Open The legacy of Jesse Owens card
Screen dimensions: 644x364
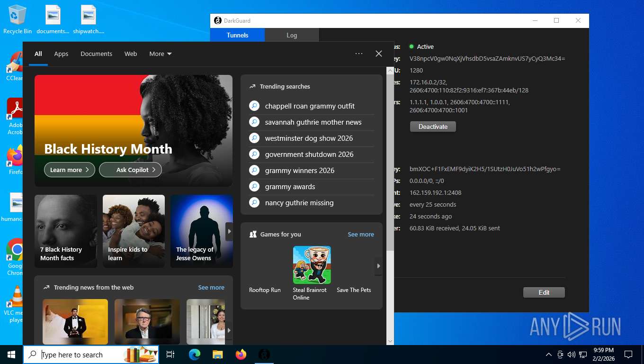[201, 231]
